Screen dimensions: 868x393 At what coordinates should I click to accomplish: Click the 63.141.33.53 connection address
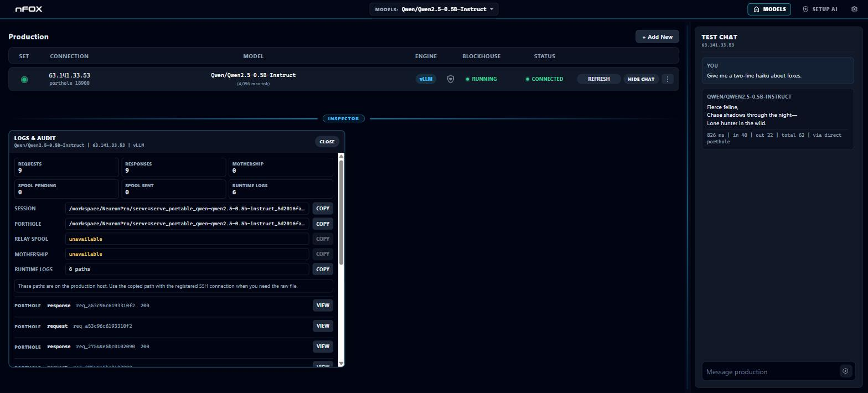(x=69, y=75)
